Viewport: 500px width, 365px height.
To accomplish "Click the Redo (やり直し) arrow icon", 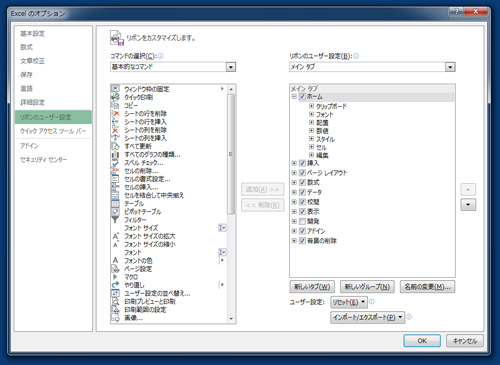I will 115,285.
